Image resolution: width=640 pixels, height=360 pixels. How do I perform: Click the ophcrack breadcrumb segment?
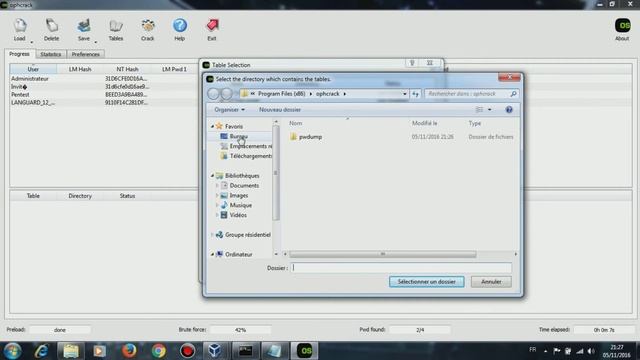[328, 93]
